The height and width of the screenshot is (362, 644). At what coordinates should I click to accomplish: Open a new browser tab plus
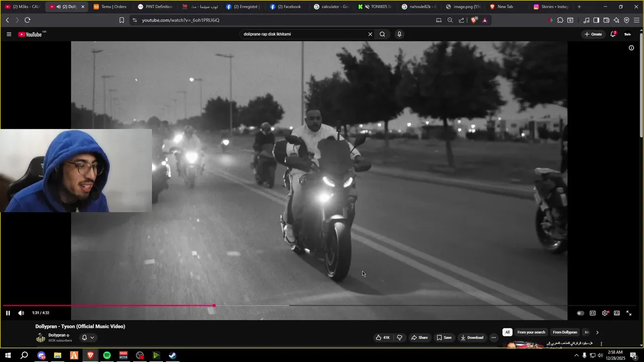click(579, 7)
